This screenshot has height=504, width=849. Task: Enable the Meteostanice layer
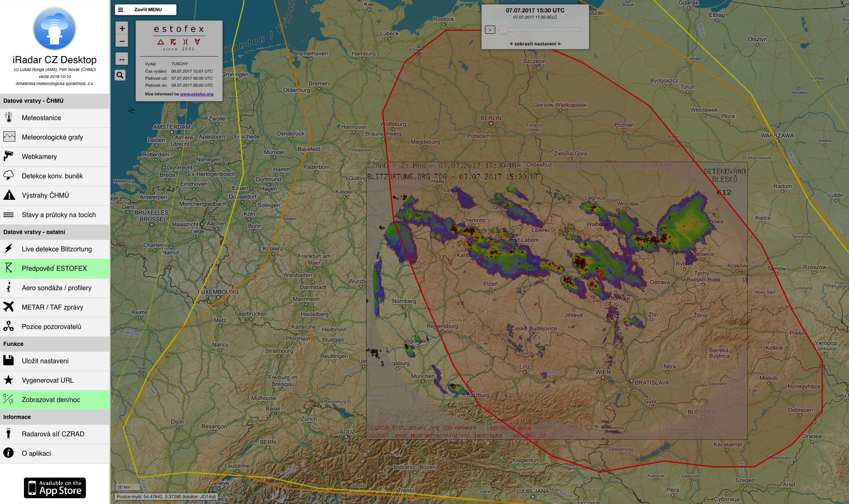point(55,118)
